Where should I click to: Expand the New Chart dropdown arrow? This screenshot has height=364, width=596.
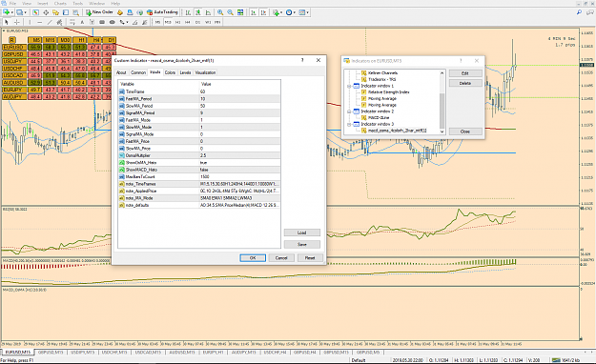click(x=12, y=12)
